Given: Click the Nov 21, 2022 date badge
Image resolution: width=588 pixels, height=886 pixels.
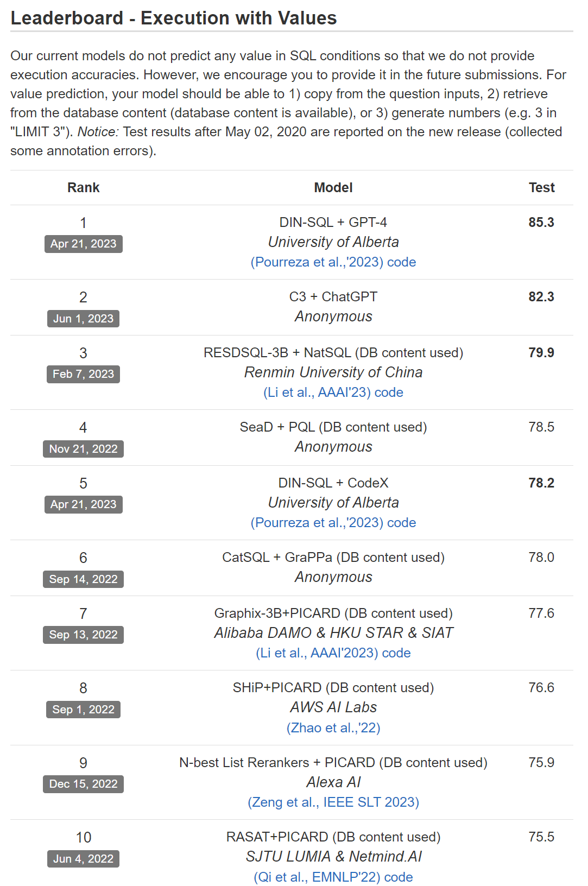Looking at the screenshot, I should tap(84, 449).
